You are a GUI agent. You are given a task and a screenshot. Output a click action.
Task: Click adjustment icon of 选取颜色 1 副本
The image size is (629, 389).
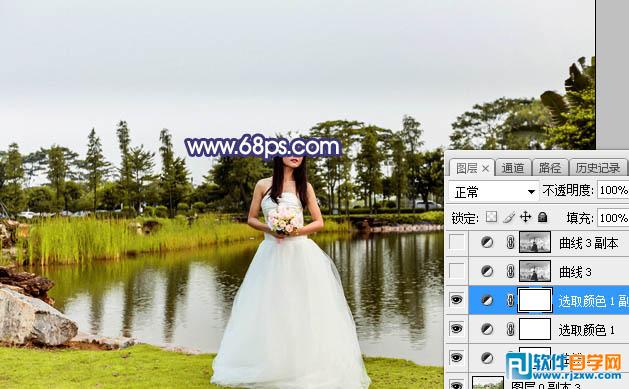(x=487, y=300)
